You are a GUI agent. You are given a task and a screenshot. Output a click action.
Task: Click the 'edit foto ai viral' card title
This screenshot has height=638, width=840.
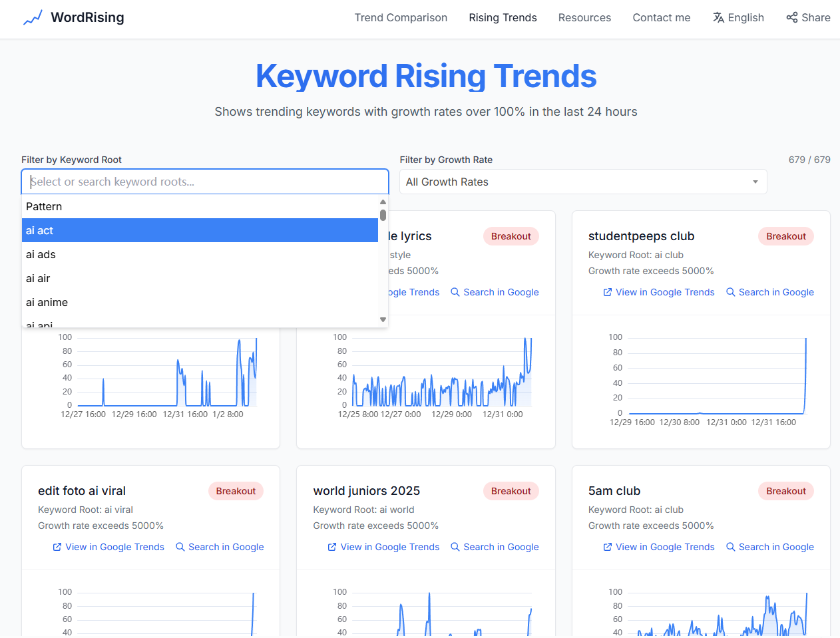tap(82, 491)
